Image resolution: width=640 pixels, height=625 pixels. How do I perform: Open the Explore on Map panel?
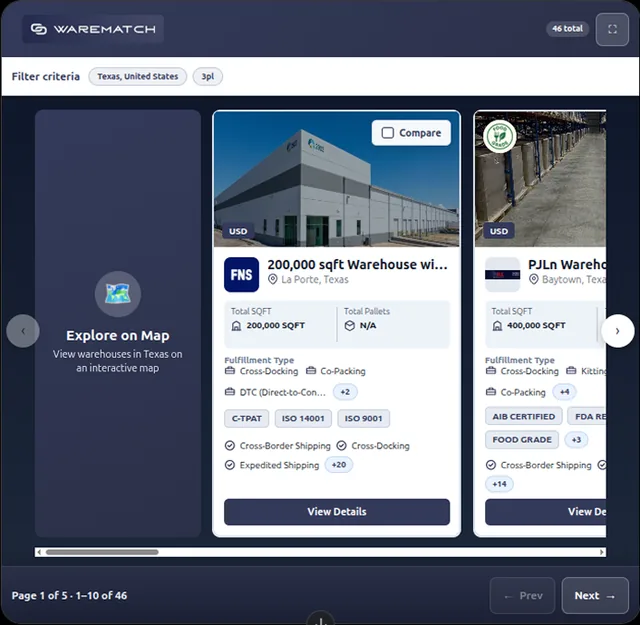118,323
